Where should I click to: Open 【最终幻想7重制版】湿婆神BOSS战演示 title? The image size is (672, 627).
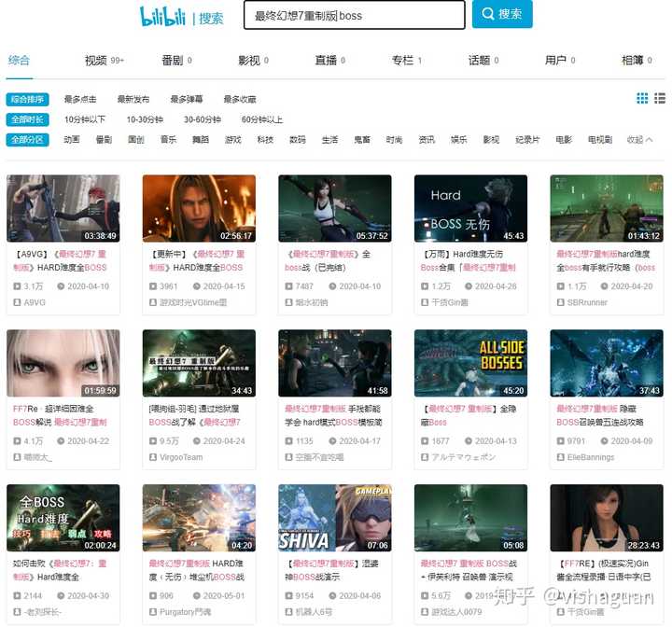coord(331,570)
